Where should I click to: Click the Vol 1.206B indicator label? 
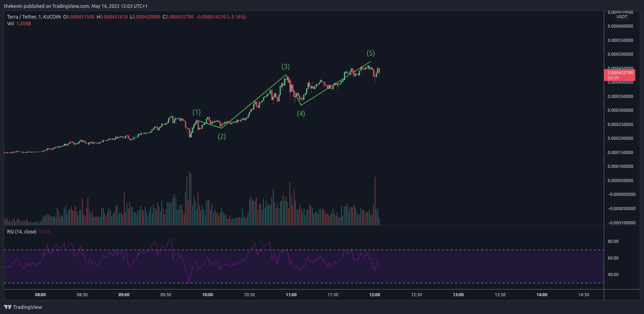point(19,24)
